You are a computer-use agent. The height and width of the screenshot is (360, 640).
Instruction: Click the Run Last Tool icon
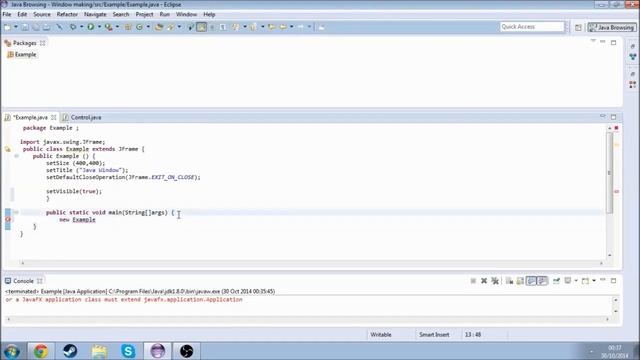pos(109,27)
